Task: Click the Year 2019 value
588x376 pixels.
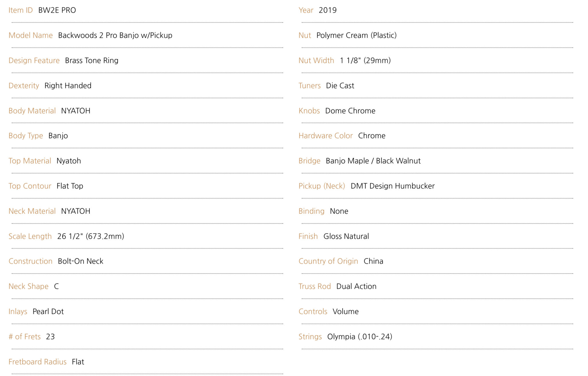Action: (328, 10)
